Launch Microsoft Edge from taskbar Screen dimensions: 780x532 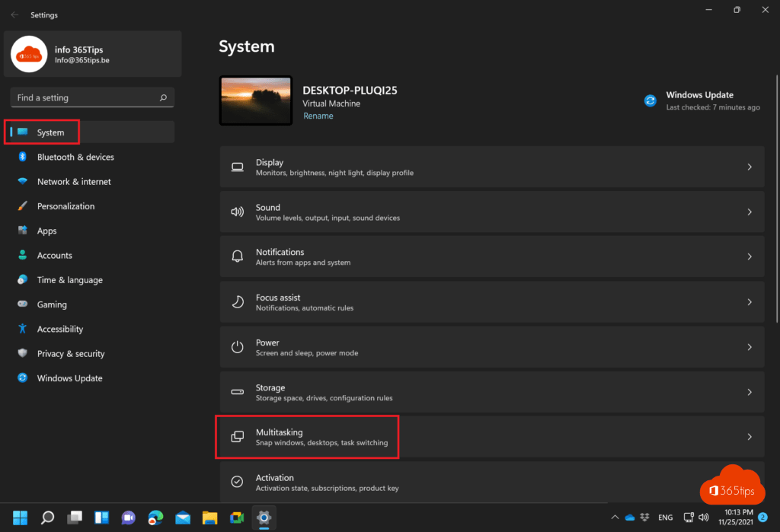[x=155, y=518]
